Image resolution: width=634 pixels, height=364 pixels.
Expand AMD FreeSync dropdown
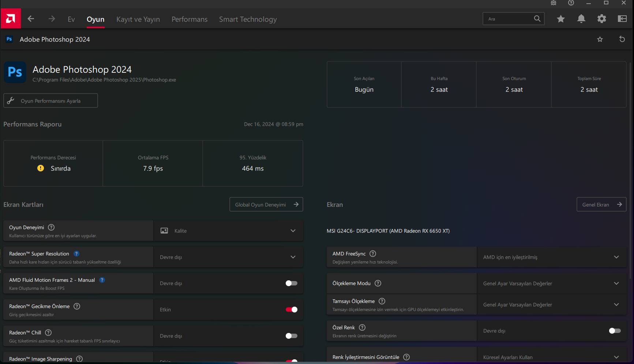[x=552, y=257]
